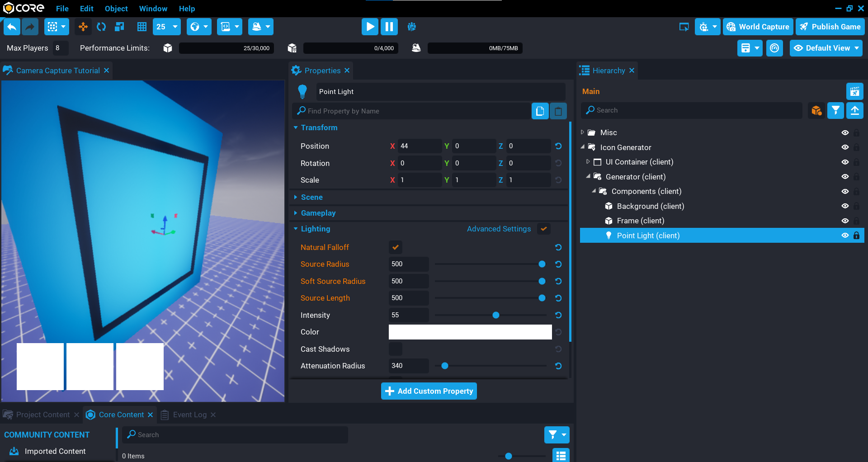The image size is (868, 462).
Task: Expand the Scene section
Action: point(311,197)
